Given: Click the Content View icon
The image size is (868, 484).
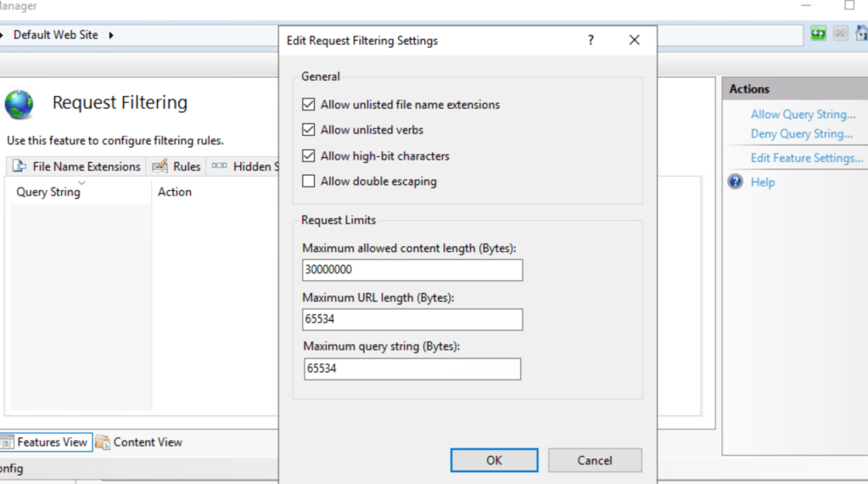Looking at the screenshot, I should (104, 442).
